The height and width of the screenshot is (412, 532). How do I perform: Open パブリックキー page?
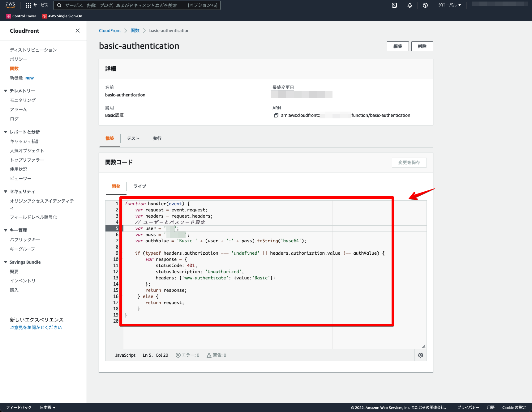coord(25,240)
